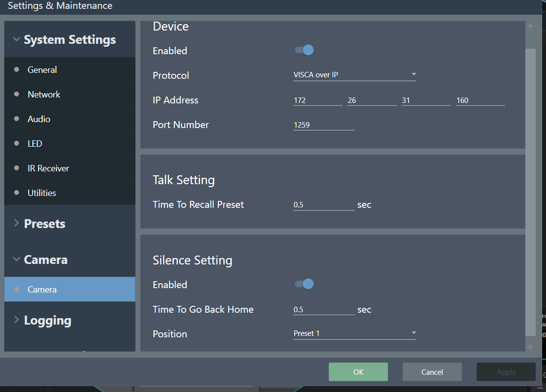The width and height of the screenshot is (546, 392).
Task: Open the IR Receiver settings page
Action: pyautogui.click(x=69, y=168)
